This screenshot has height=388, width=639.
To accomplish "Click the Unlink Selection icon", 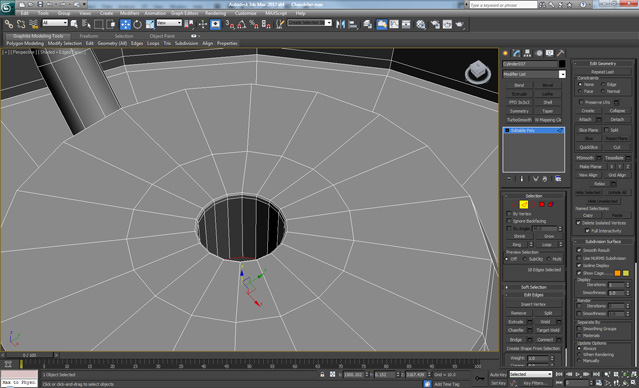I will click(x=21, y=24).
